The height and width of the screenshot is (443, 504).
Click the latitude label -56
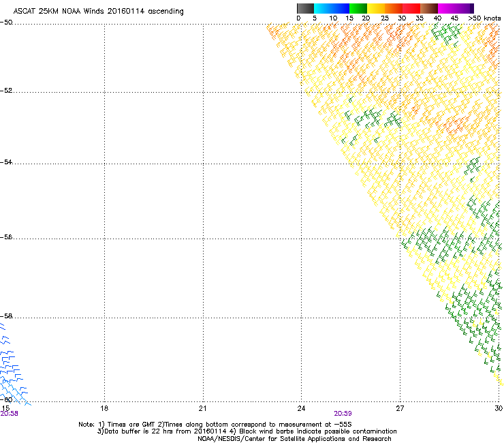(x=6, y=237)
